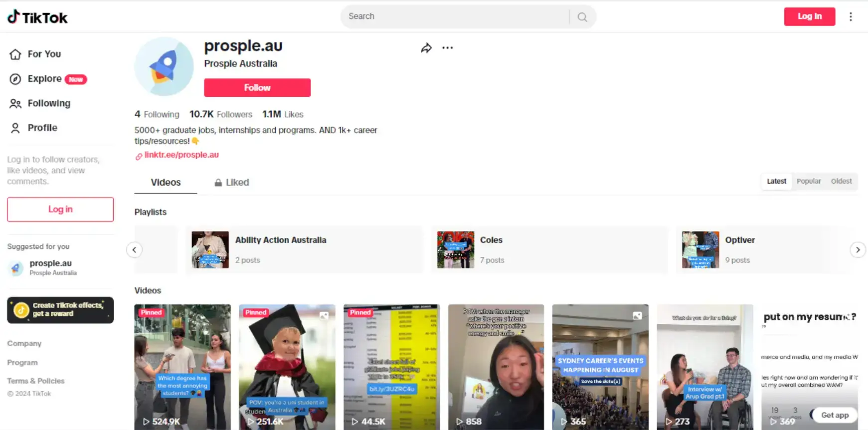868x430 pixels.
Task: Open the Coles playlist
Action: (549, 249)
